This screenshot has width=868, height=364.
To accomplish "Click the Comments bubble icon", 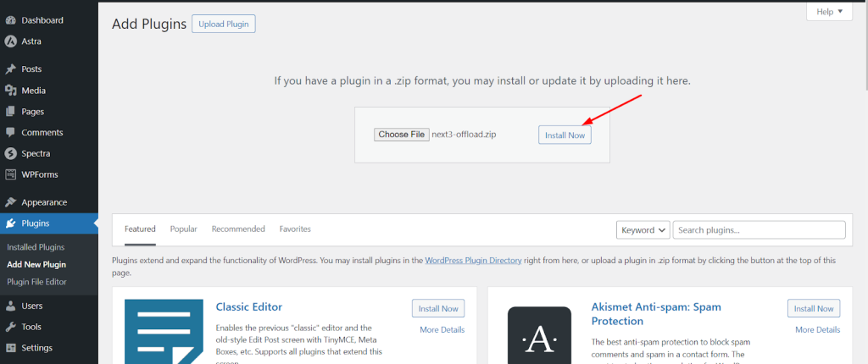I will 10,133.
